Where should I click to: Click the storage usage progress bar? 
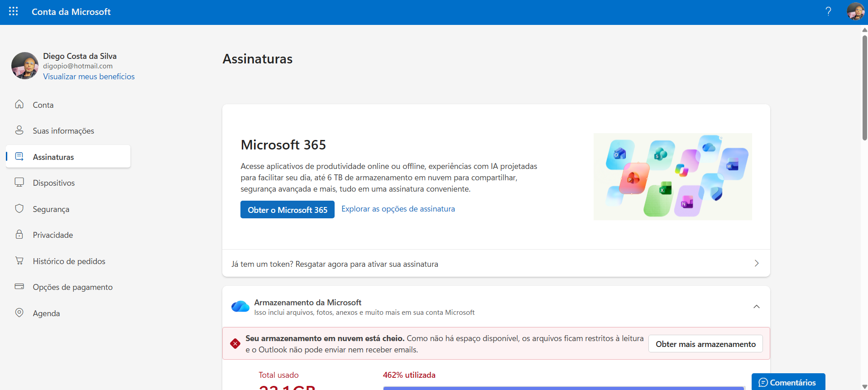pos(564,388)
